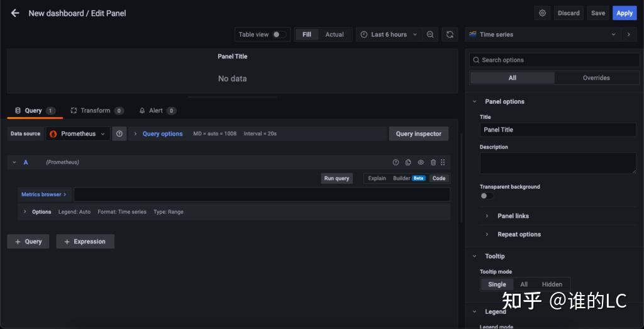Screen dimensions: 644x329
Task: Refresh the dashboard with the refresh icon
Action: click(x=450, y=35)
